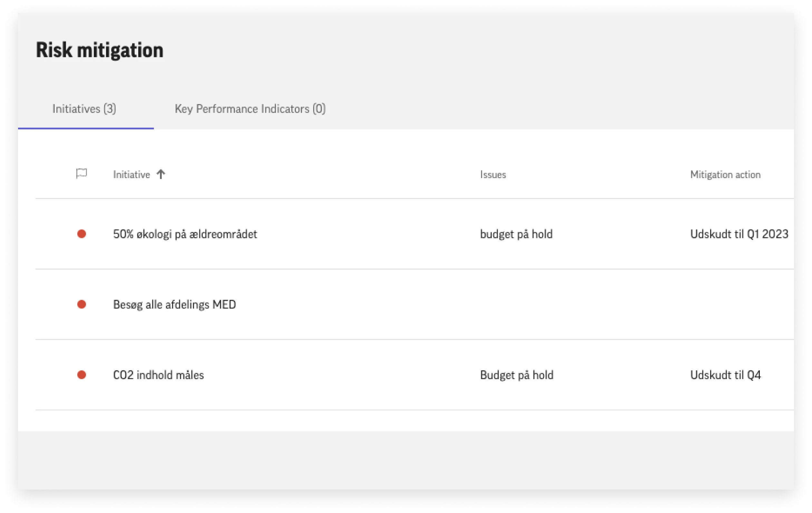Click the ascending sort arrow beside Initiative
The image size is (812, 513).
click(x=161, y=174)
